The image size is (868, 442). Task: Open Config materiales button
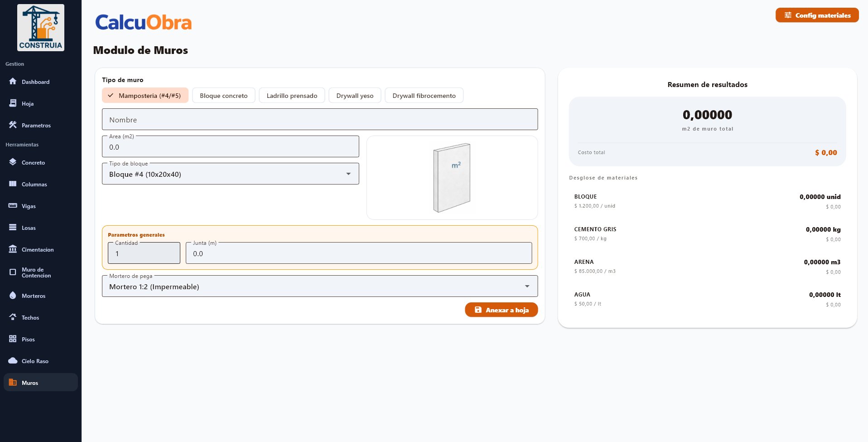click(x=817, y=15)
